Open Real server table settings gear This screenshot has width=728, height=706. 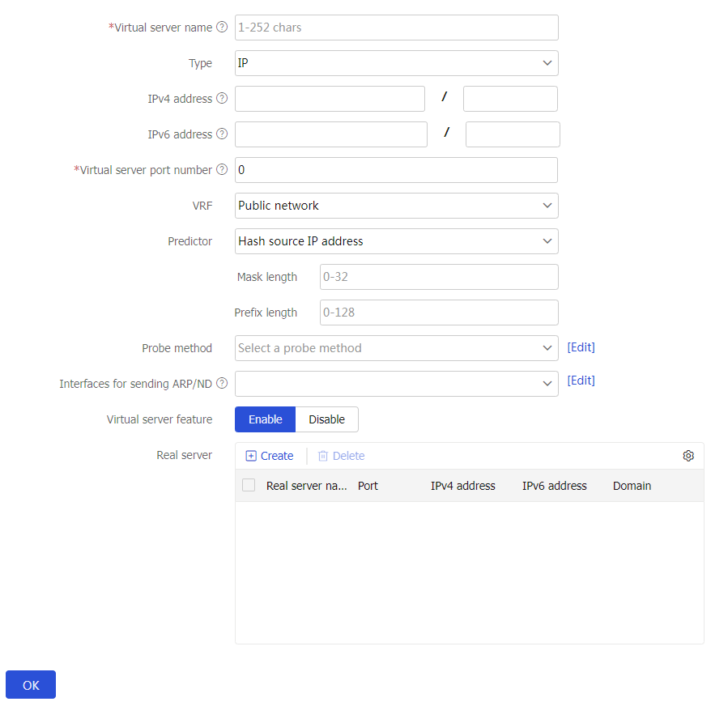click(688, 456)
